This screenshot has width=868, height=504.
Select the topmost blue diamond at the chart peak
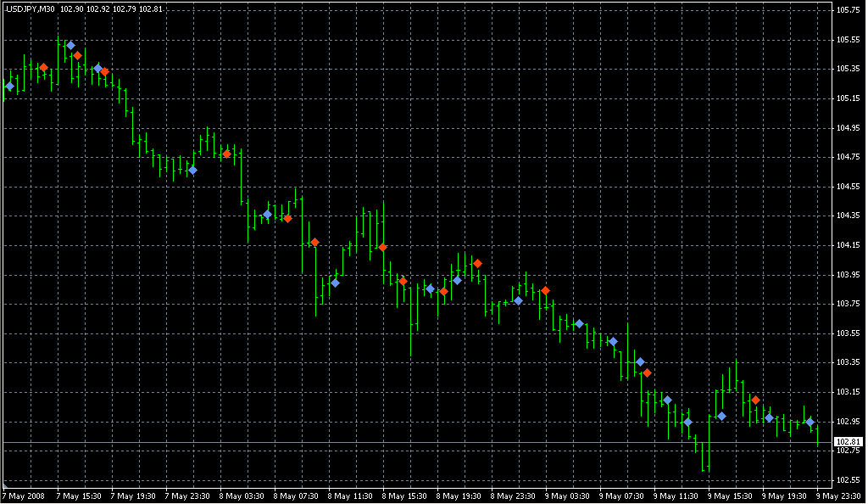(x=70, y=45)
